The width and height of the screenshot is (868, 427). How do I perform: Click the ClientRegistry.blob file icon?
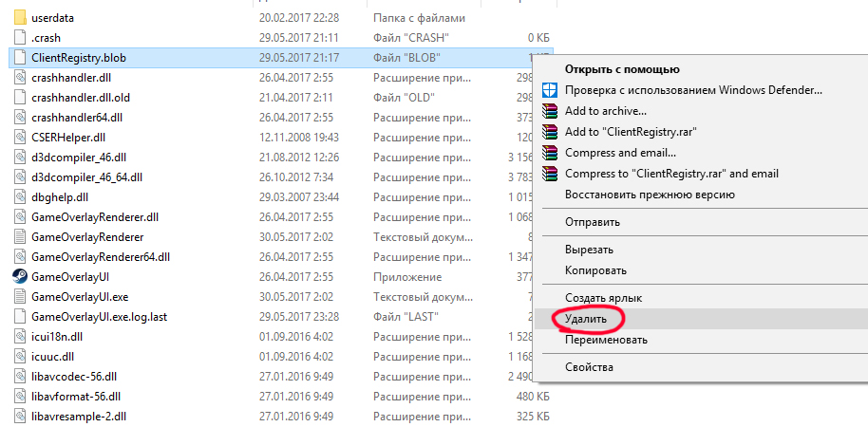tap(20, 58)
